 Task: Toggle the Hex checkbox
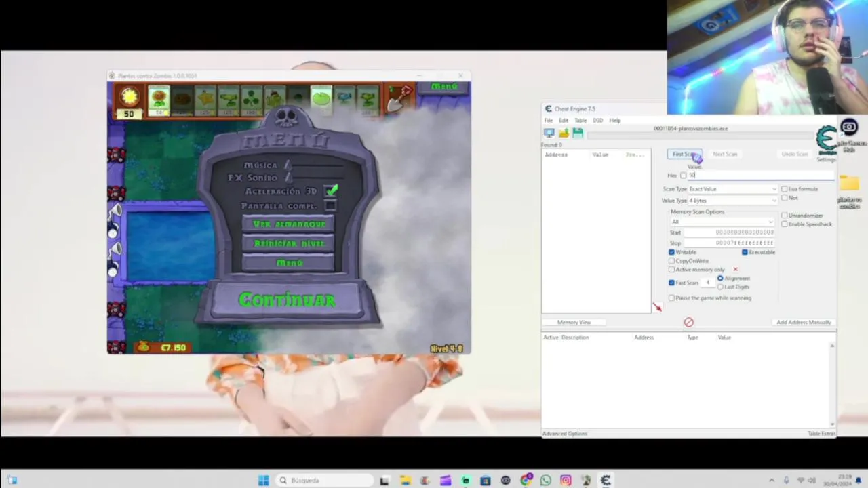click(x=683, y=176)
